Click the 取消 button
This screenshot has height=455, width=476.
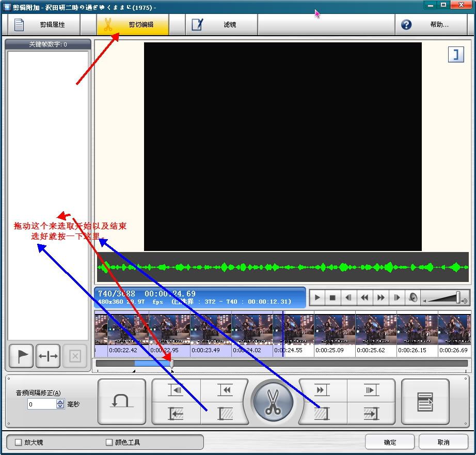pos(443,442)
